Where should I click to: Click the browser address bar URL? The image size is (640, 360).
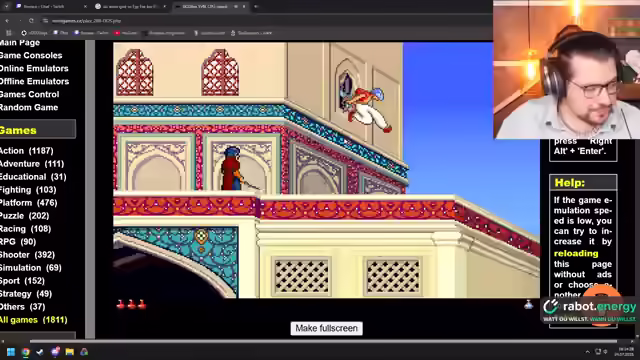click(x=87, y=21)
